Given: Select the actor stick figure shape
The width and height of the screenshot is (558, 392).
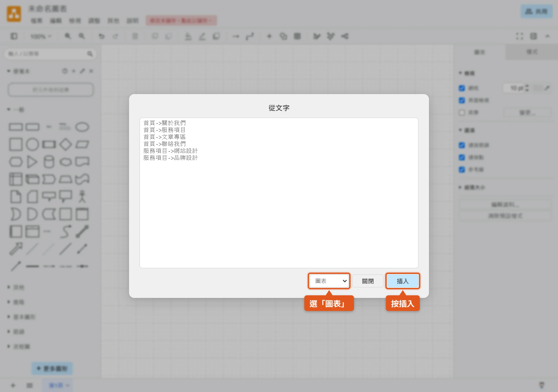Looking at the screenshot, I should (x=82, y=196).
